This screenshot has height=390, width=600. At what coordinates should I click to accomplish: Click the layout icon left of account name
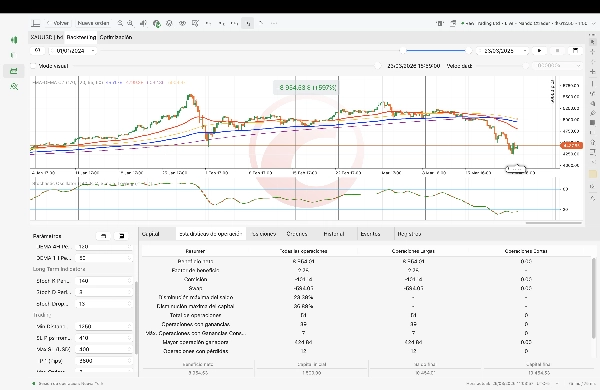[x=440, y=23]
